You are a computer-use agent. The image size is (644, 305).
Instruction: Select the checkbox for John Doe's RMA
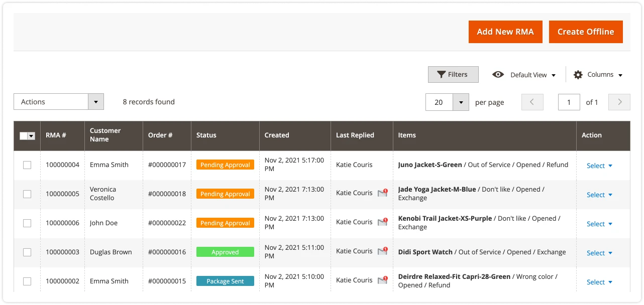[x=27, y=223]
